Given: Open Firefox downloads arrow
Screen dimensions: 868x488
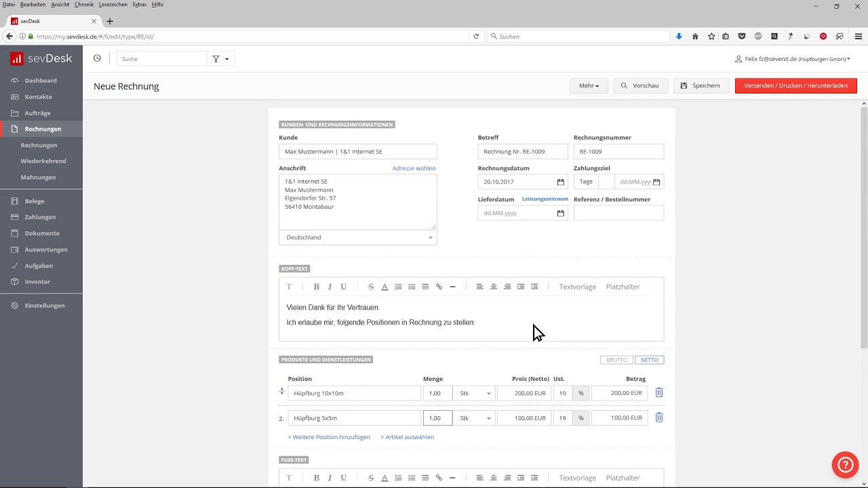Looking at the screenshot, I should click(x=679, y=36).
